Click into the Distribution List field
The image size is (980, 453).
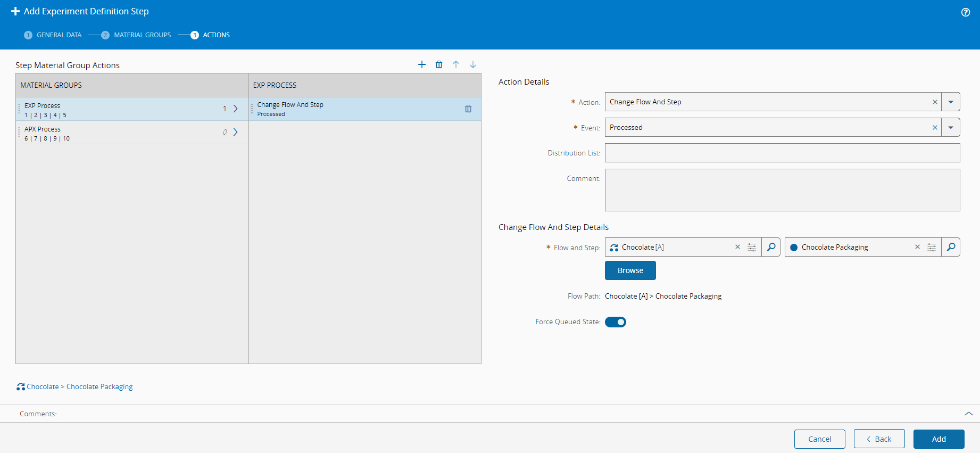point(782,153)
